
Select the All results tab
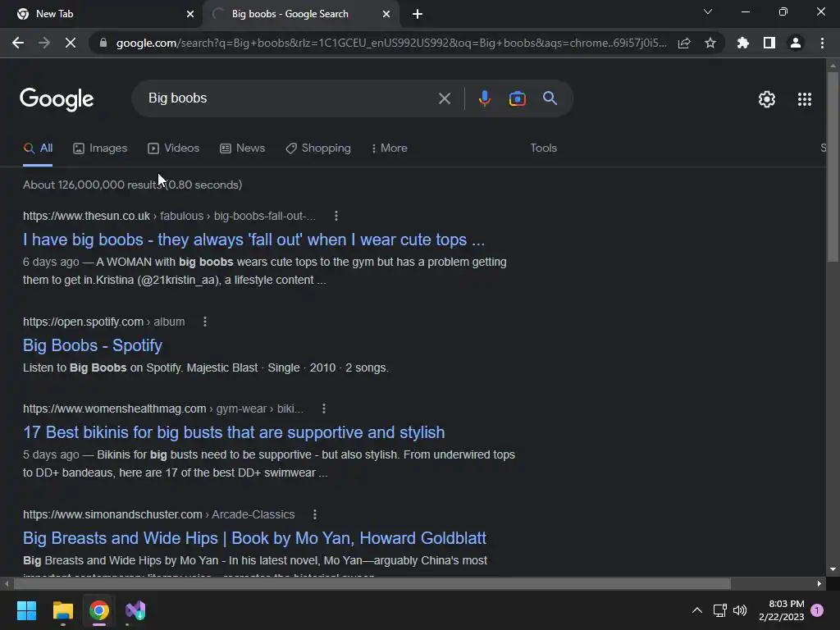(38, 148)
